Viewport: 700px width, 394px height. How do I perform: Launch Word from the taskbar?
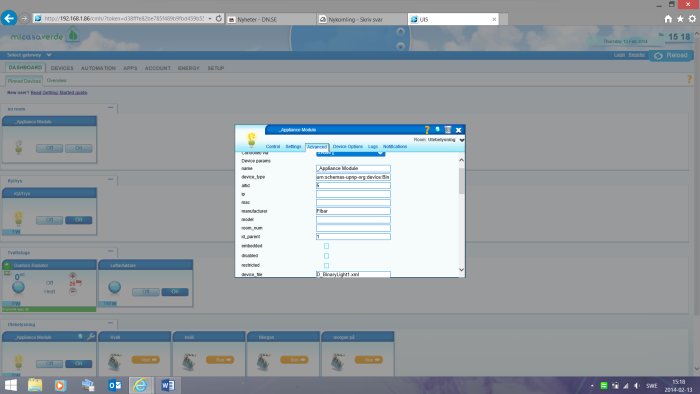pos(168,385)
